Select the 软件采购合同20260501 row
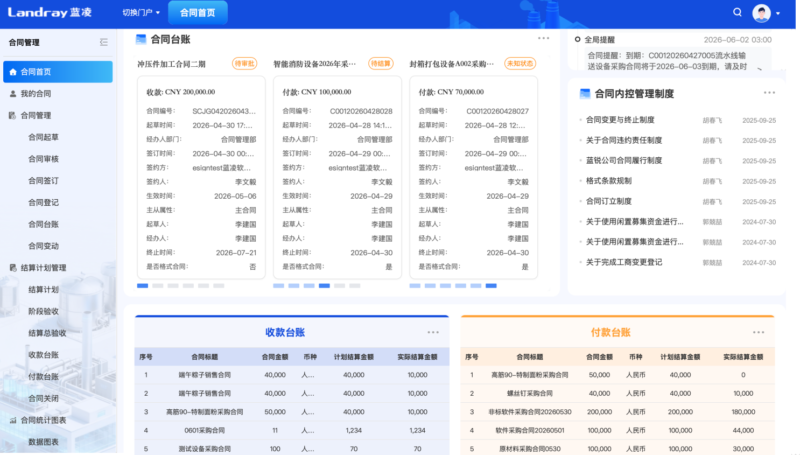The height and width of the screenshot is (455, 800). click(617, 431)
